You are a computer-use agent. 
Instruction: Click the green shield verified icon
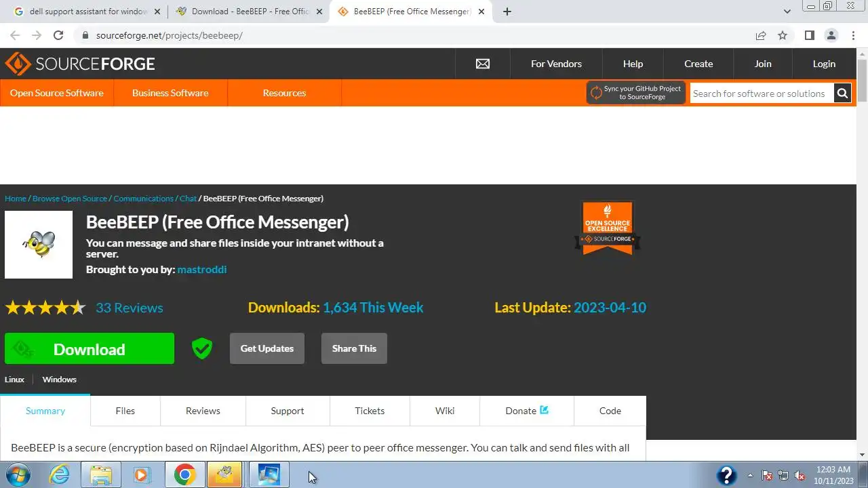(x=202, y=348)
